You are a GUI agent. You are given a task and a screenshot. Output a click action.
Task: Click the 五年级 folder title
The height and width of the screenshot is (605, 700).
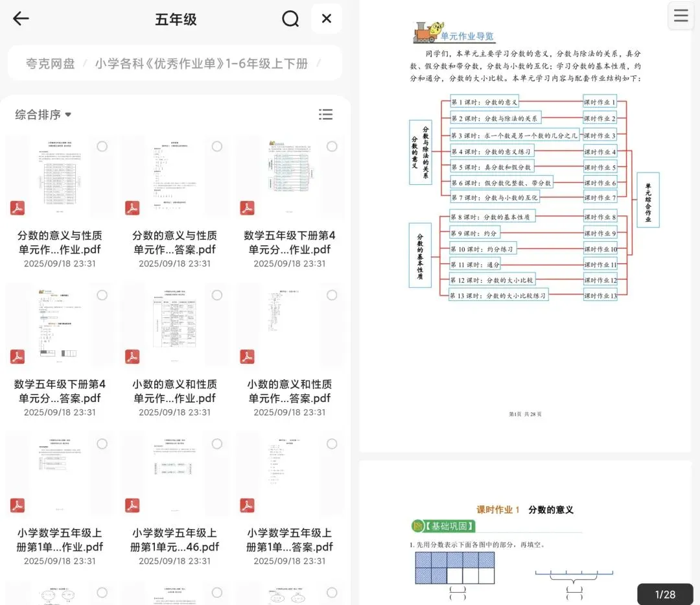pyautogui.click(x=176, y=19)
